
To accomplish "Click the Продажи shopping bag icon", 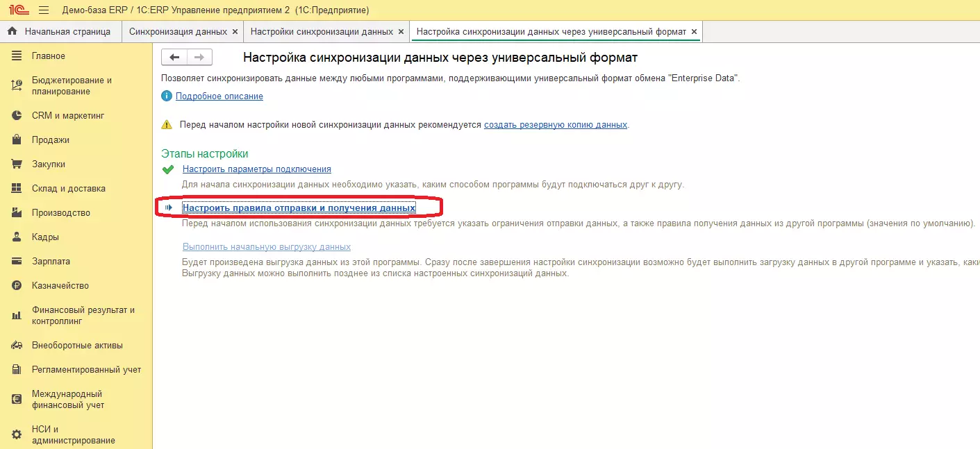I will pos(17,140).
